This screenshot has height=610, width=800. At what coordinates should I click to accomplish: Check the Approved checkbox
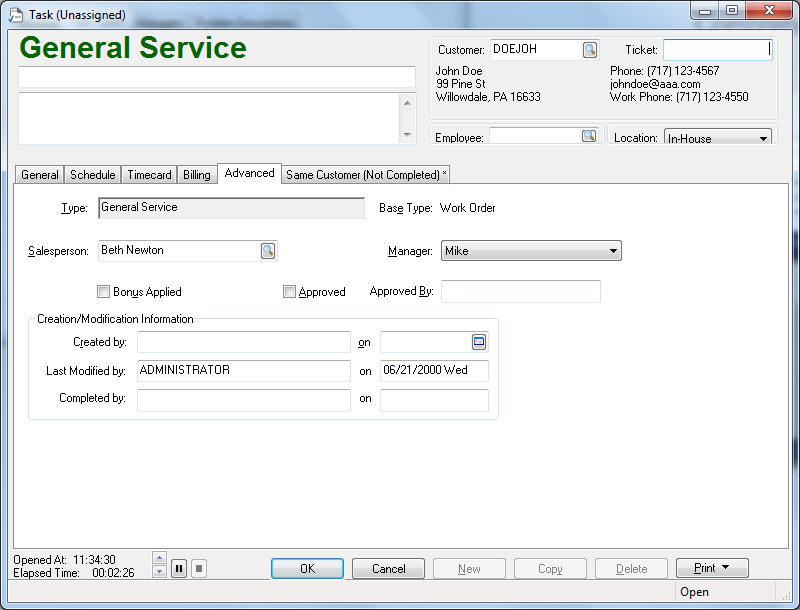(289, 292)
